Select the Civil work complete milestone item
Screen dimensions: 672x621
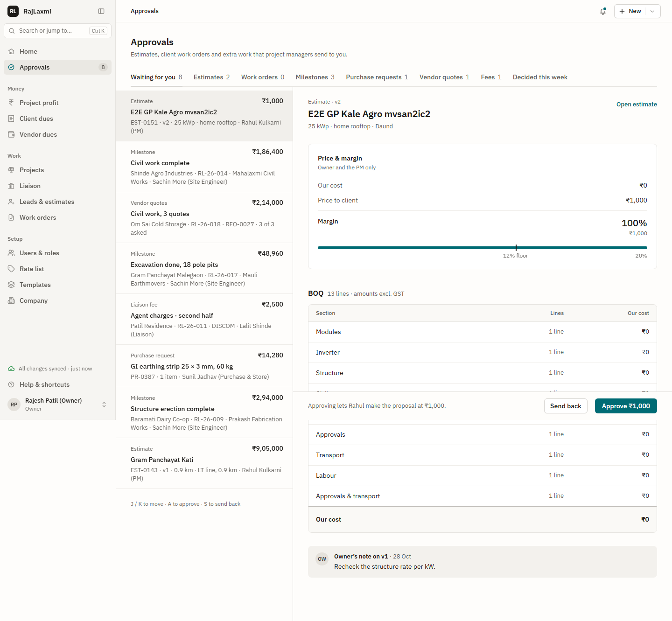click(204, 167)
